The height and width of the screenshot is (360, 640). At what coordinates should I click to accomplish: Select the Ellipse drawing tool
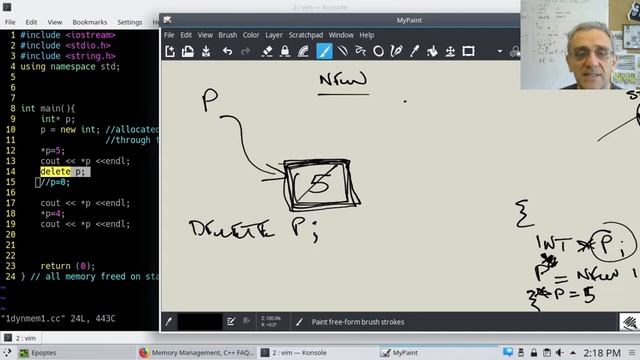[378, 51]
